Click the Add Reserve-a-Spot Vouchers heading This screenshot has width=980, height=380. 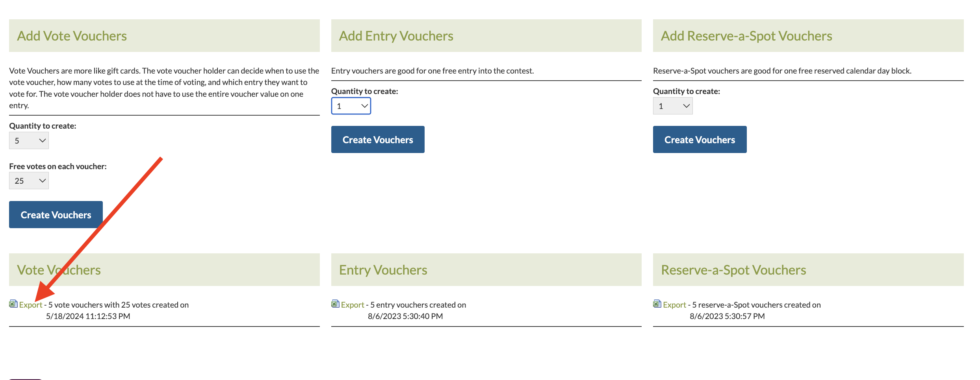coord(746,36)
